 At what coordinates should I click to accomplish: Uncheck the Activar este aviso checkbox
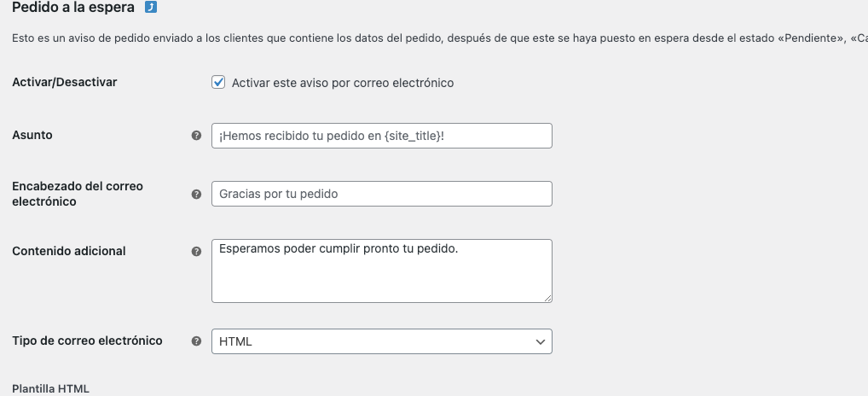coord(218,83)
